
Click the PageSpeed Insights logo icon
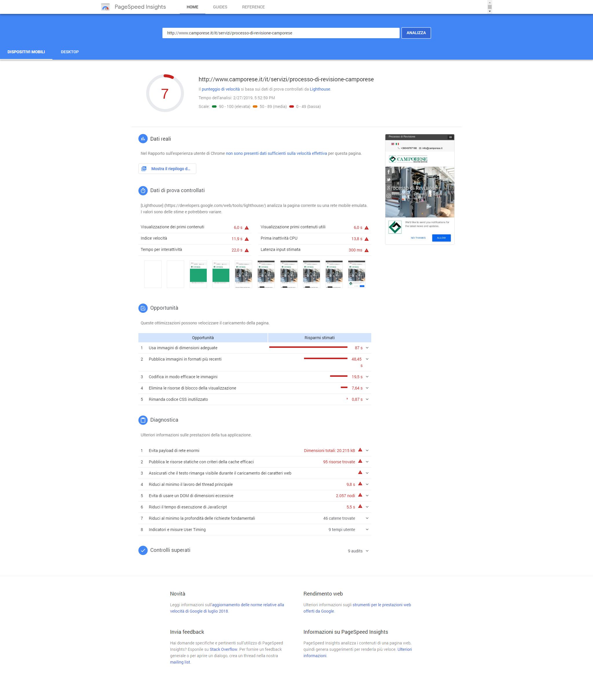tap(105, 7)
